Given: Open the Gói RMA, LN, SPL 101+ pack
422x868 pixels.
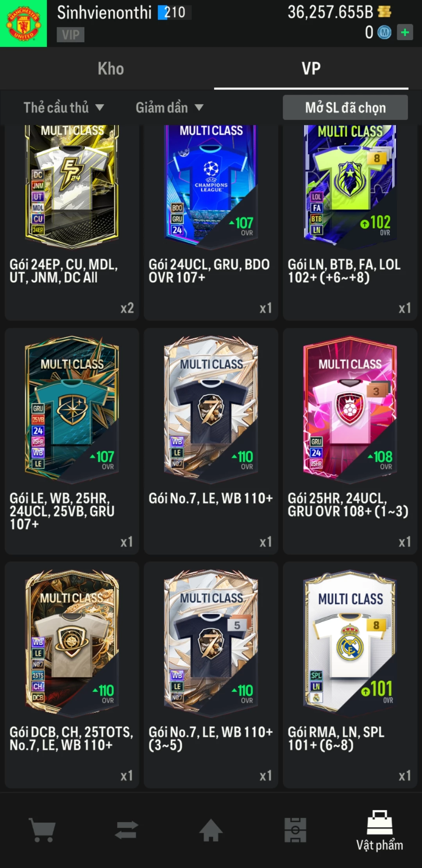Looking at the screenshot, I should point(350,675).
